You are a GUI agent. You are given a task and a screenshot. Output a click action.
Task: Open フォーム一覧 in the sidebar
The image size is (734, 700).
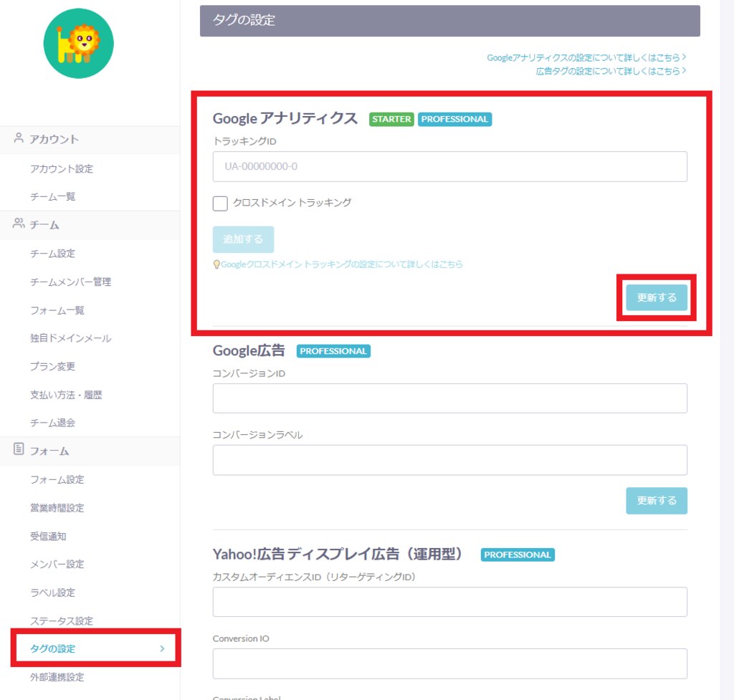tap(57, 310)
